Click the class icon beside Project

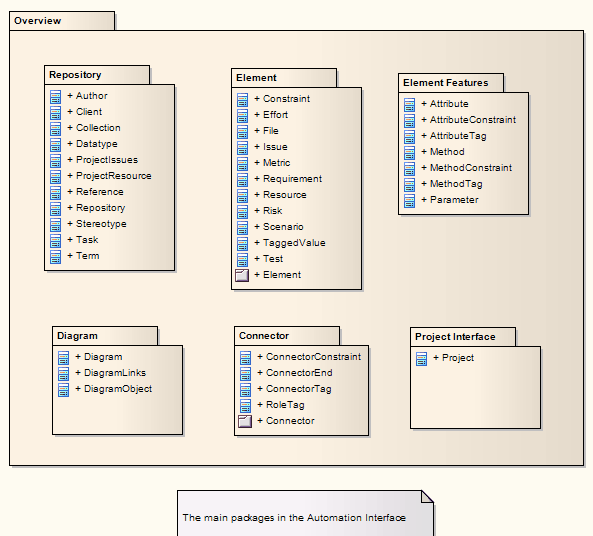(421, 359)
